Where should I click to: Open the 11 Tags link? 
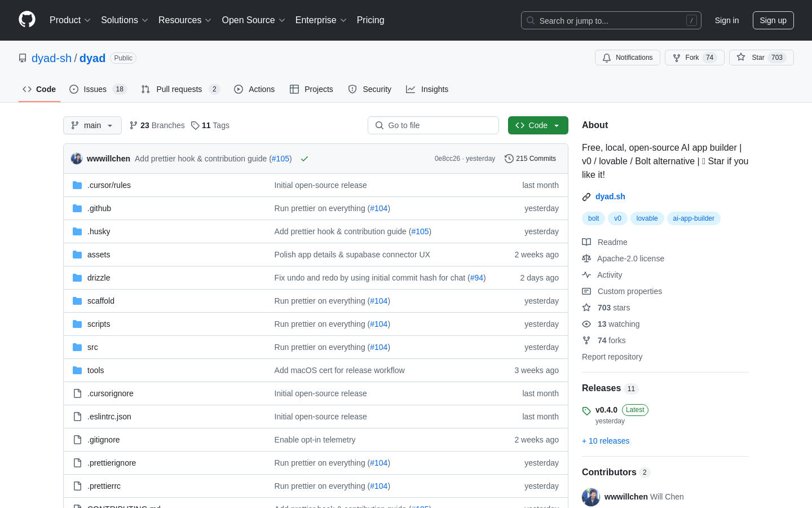[210, 125]
